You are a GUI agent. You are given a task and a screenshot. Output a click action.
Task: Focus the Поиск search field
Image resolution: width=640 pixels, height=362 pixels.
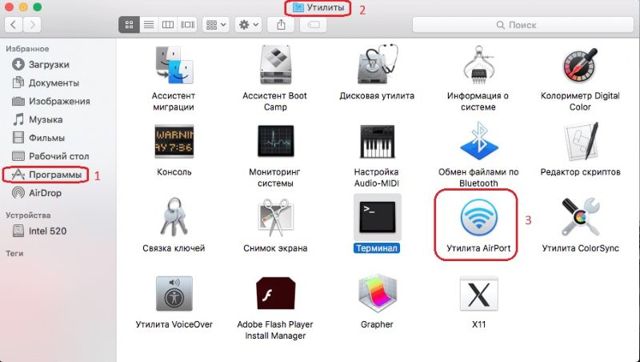(523, 25)
